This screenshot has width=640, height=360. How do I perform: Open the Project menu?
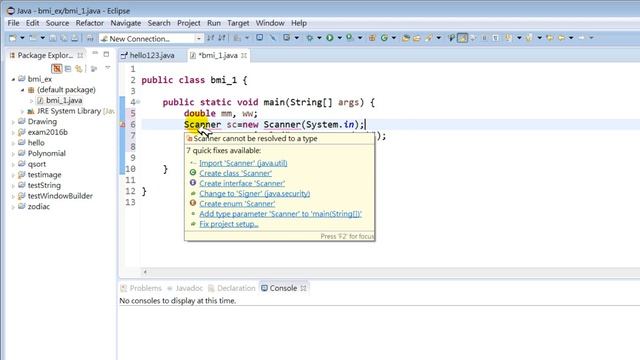pos(189,23)
